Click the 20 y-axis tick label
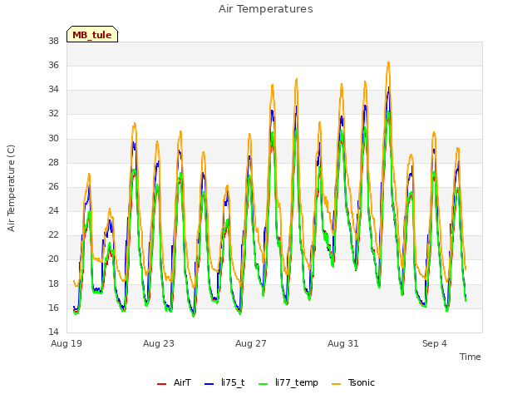Image resolution: width=532 pixels, height=399 pixels. [53, 259]
